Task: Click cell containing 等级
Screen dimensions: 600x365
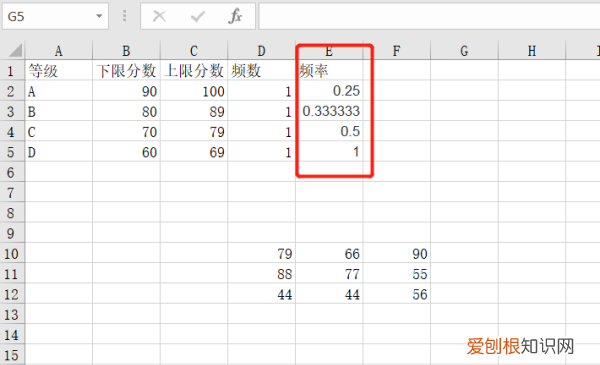Action: (x=59, y=70)
